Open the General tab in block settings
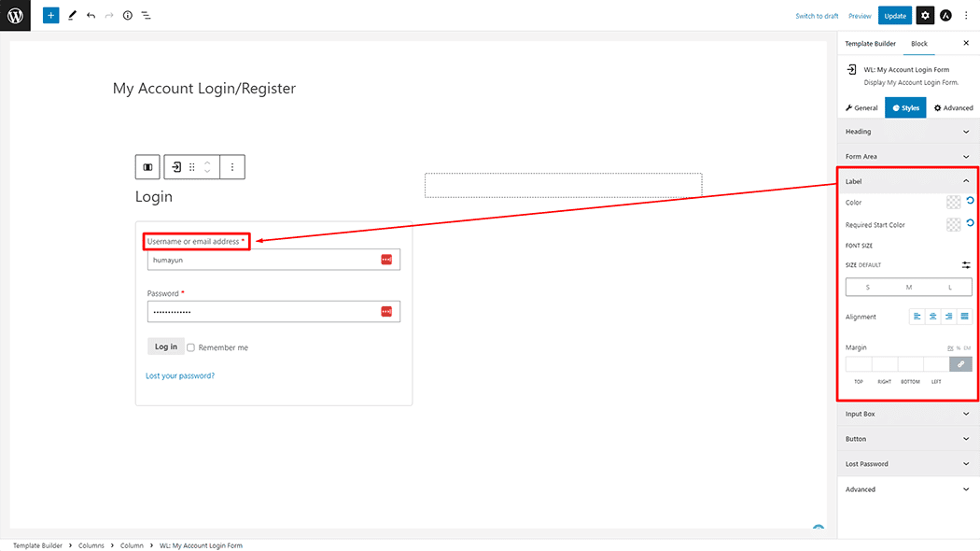 [x=860, y=107]
